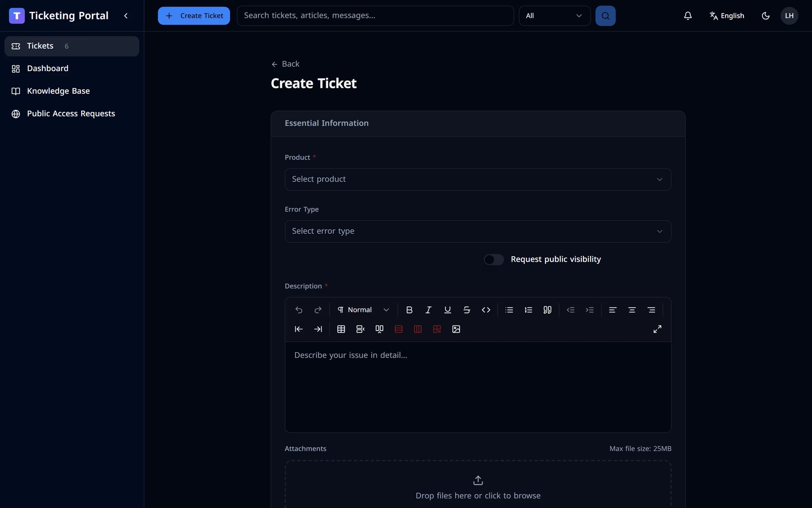The image size is (812, 508).
Task: Align text right
Action: (651, 310)
